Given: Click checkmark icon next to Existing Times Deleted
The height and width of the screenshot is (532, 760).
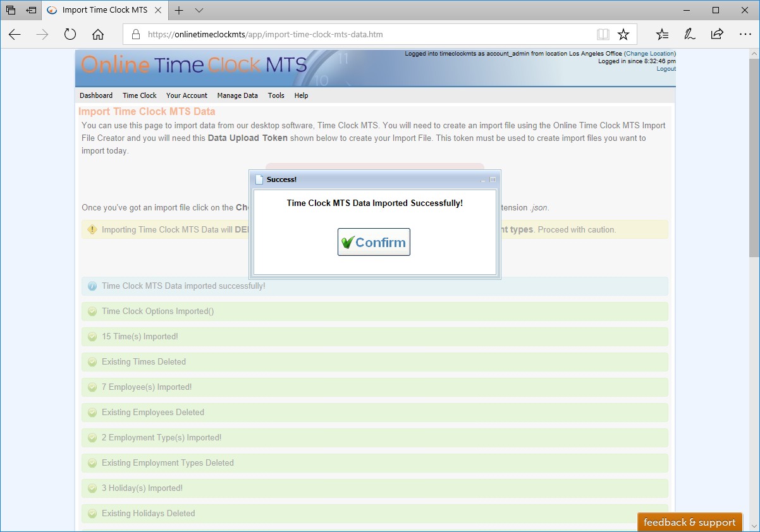Looking at the screenshot, I should point(92,362).
